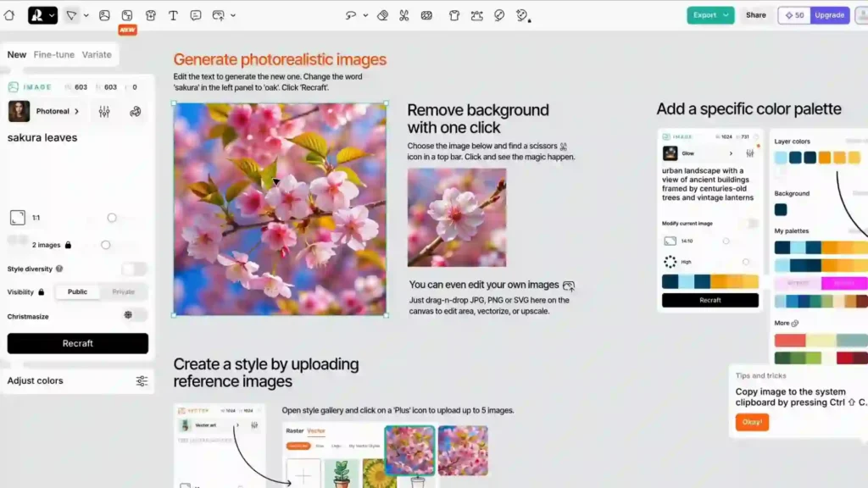Select the Text tool in the toolbar
Image resolution: width=868 pixels, height=488 pixels.
(x=173, y=15)
